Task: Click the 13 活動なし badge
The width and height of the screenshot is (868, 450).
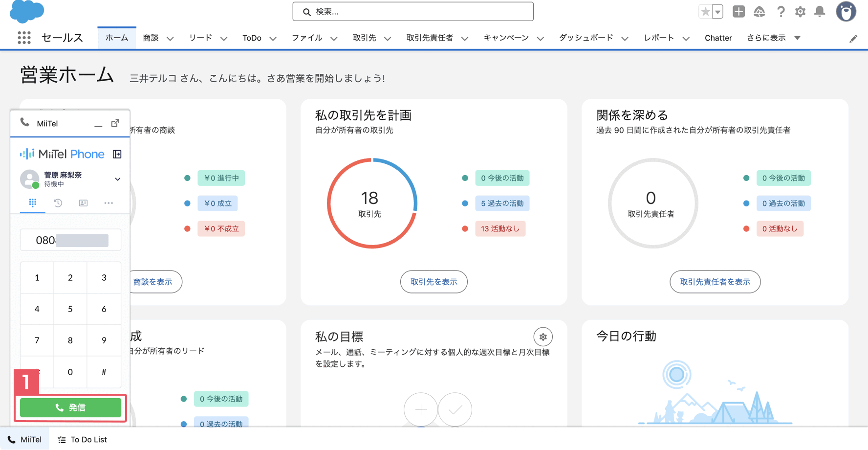Action: 500,228
